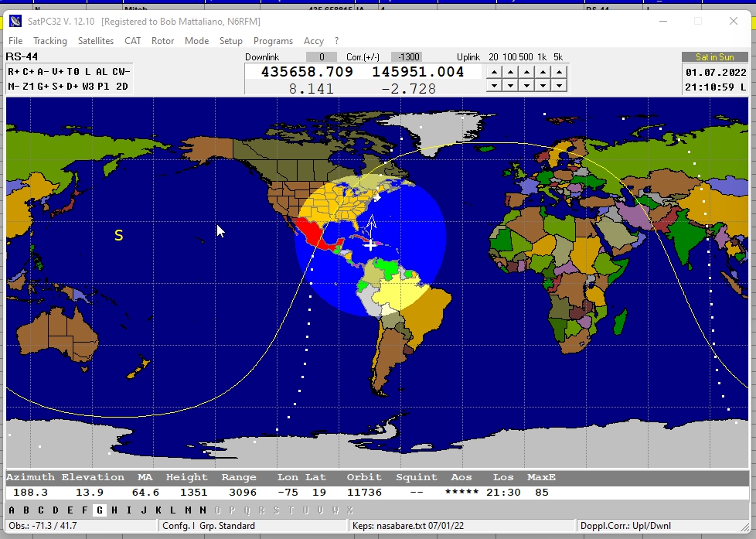This screenshot has height=539, width=756.
Task: Select satellite letter H
Action: click(x=114, y=510)
